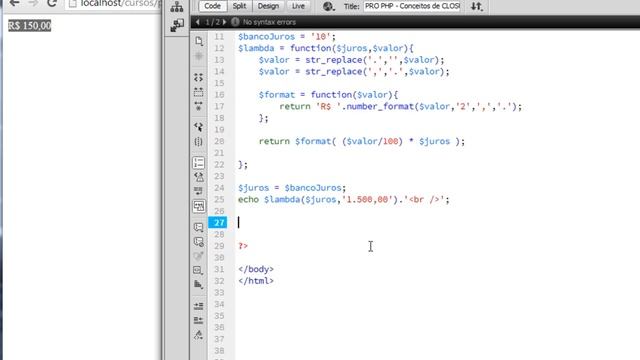Click the 'R$ 150.00' text in browser
Image resolution: width=640 pixels, height=360 pixels.
click(29, 26)
